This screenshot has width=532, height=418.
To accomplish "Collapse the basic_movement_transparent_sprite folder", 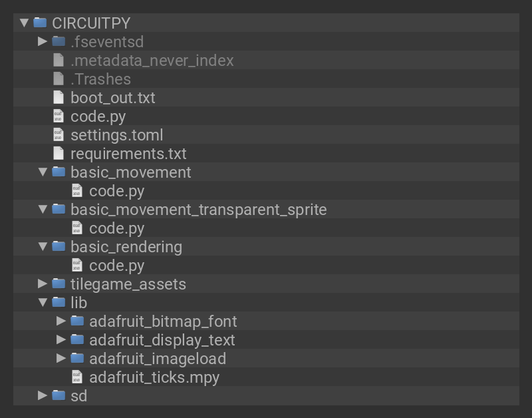I will coord(43,209).
